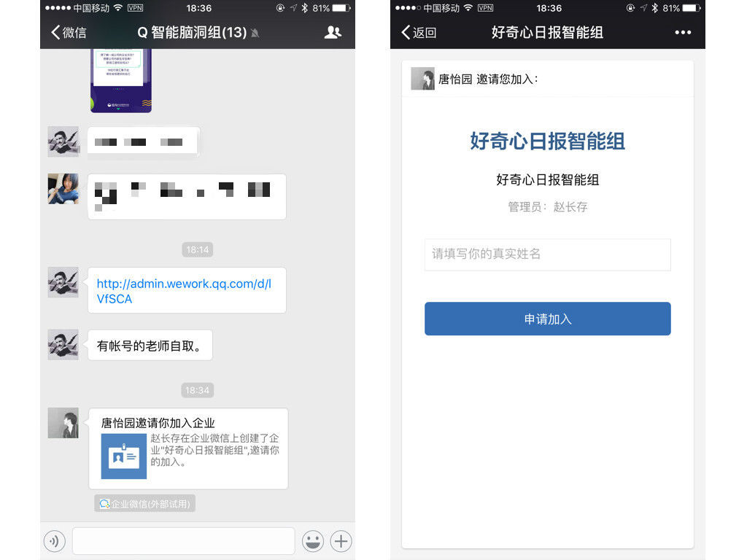
Task: Tap the 有帐号的老师自取 message bubble
Action: coord(150,346)
